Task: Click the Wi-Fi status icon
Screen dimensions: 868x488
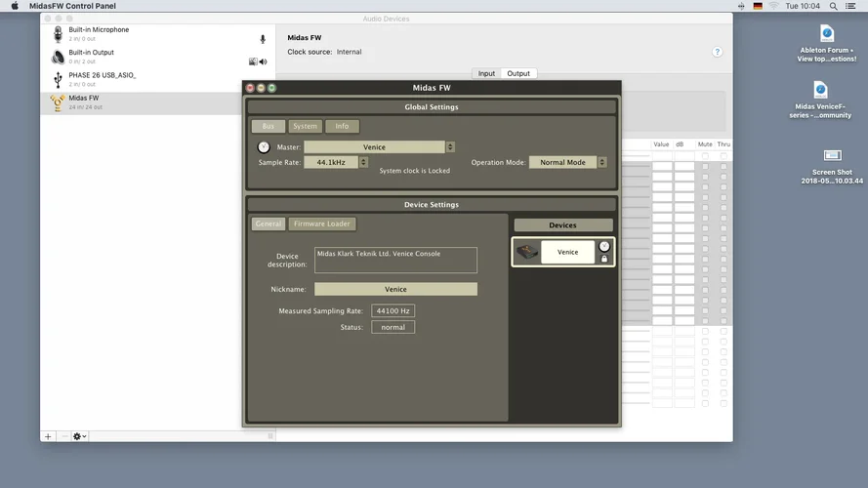Action: tap(774, 6)
